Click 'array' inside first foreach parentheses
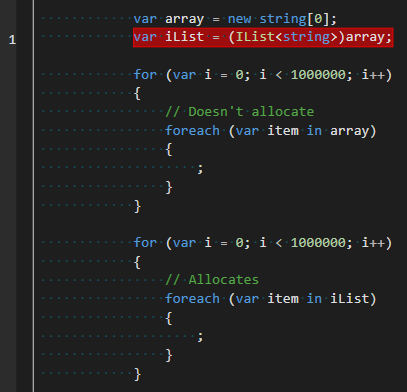 pyautogui.click(x=349, y=131)
